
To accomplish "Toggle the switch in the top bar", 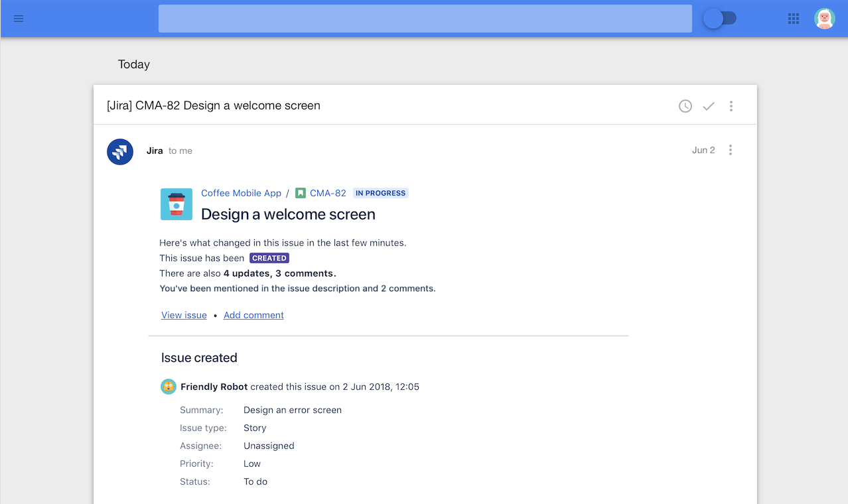I will pos(719,19).
